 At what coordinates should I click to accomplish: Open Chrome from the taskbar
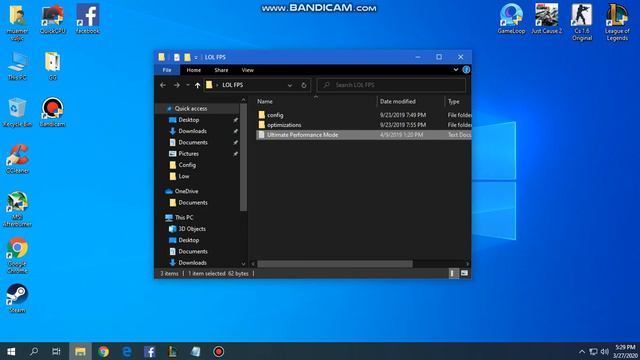point(103,351)
